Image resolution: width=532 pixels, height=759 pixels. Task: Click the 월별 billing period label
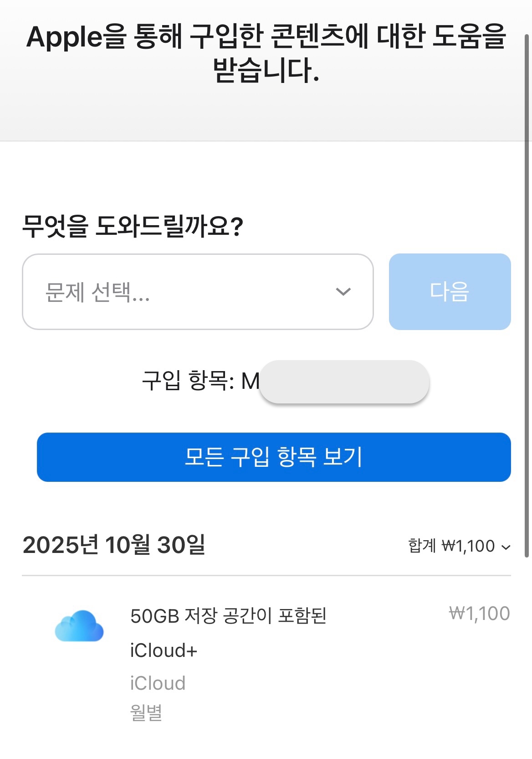point(146,712)
